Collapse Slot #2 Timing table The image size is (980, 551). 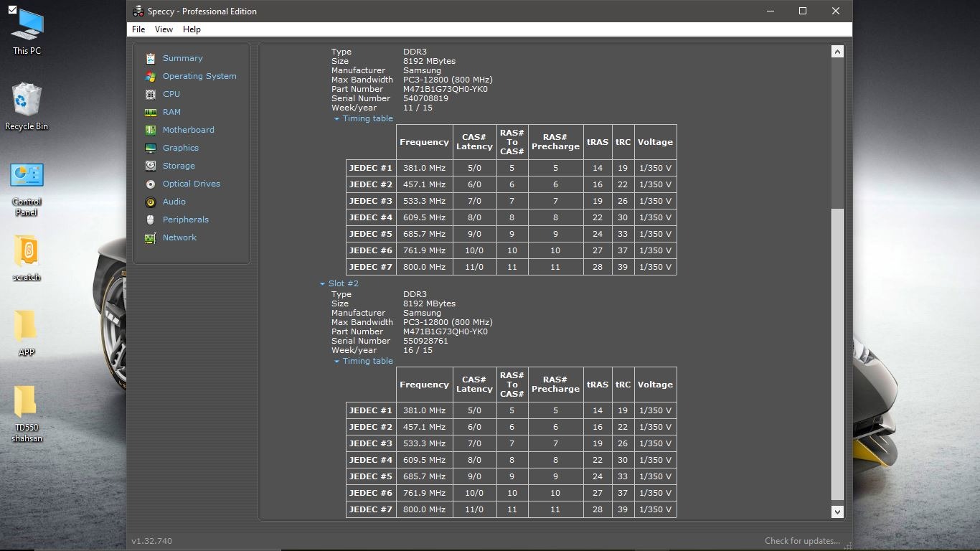pos(337,362)
